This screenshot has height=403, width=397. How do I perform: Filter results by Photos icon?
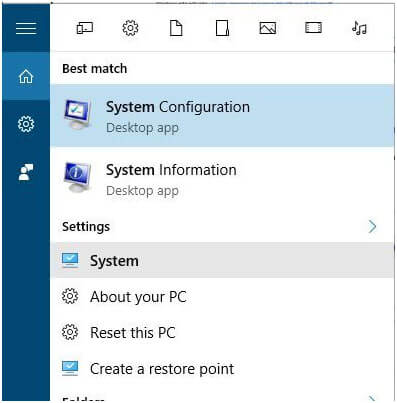pos(268,28)
